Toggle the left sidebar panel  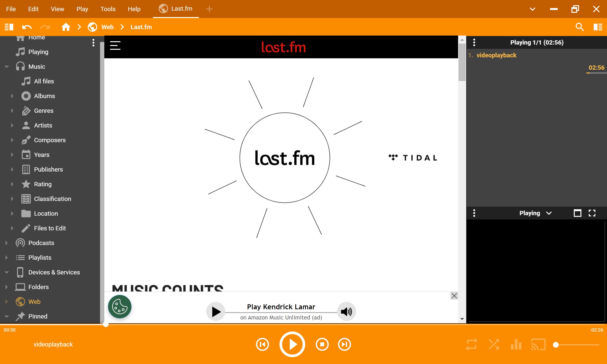9,27
